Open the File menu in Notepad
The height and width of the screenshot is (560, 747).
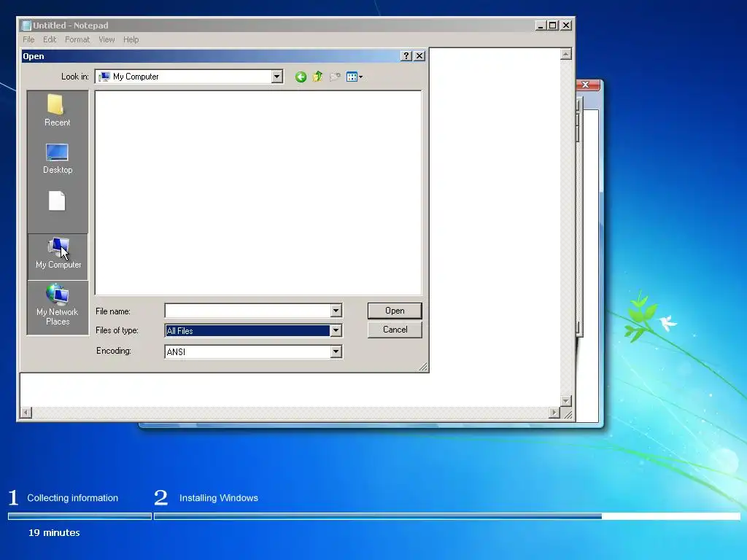tap(28, 39)
